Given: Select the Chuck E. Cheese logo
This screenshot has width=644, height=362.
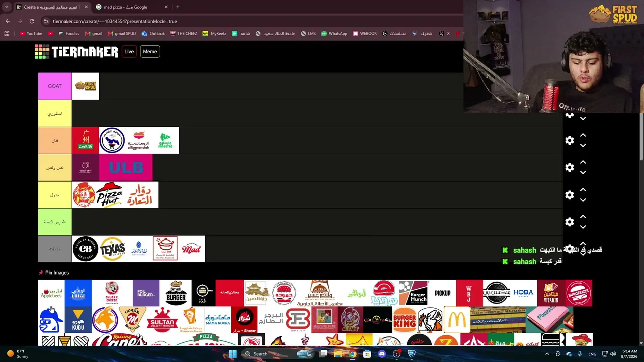Looking at the screenshot, I should pyautogui.click(x=112, y=293).
